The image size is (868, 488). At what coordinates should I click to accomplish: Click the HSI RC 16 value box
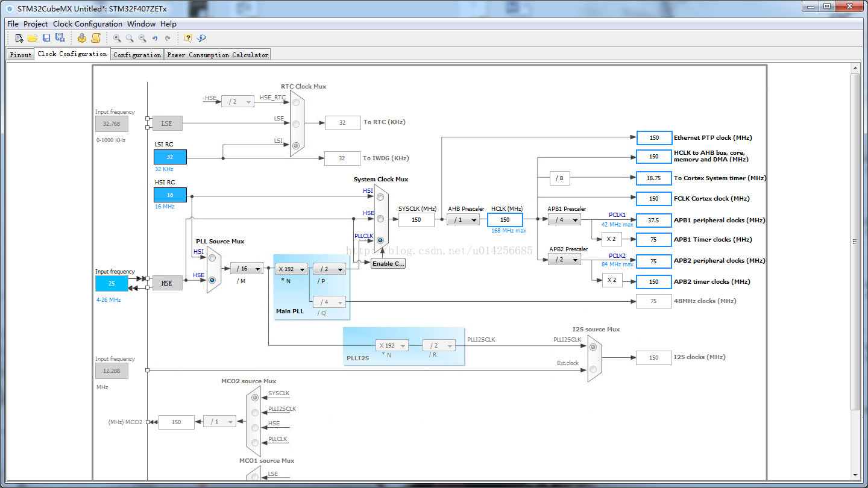[170, 195]
